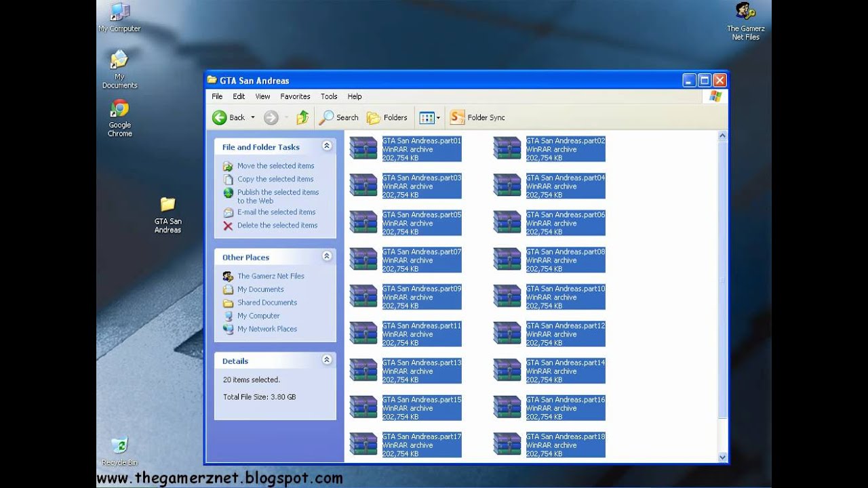Open the Help menu
This screenshot has width=868, height=488.
pos(355,96)
